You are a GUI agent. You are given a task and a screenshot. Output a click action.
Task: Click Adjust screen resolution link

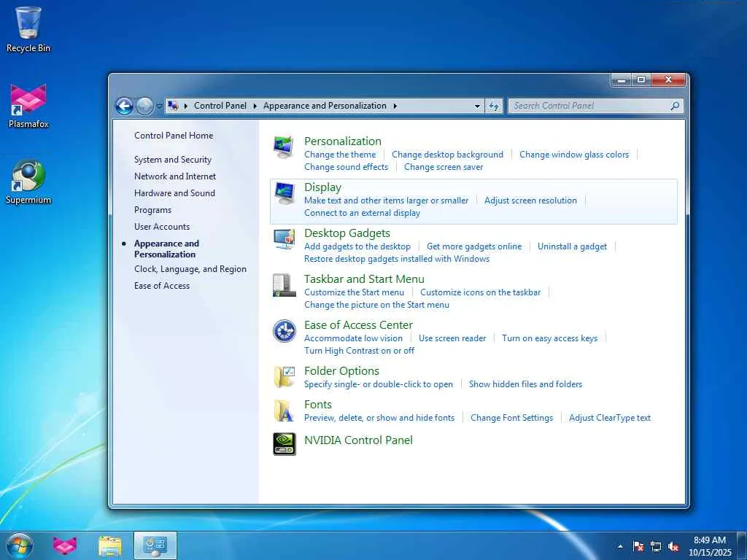pyautogui.click(x=530, y=201)
